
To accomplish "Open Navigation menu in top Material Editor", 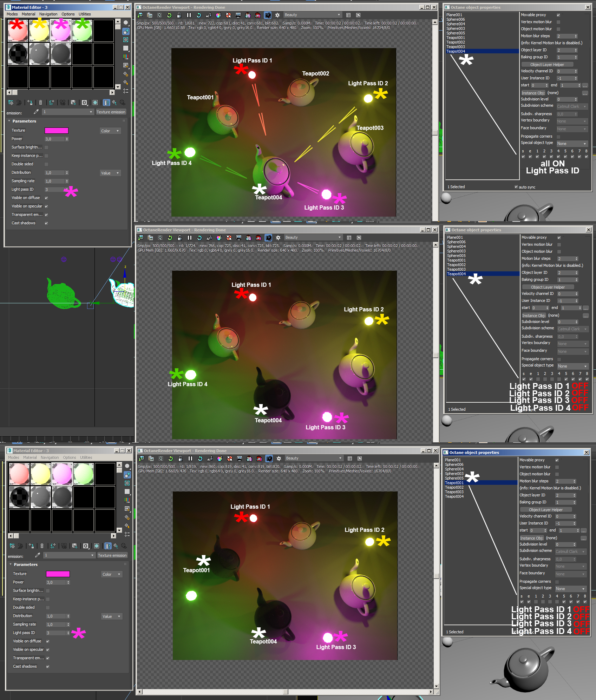I will point(48,14).
